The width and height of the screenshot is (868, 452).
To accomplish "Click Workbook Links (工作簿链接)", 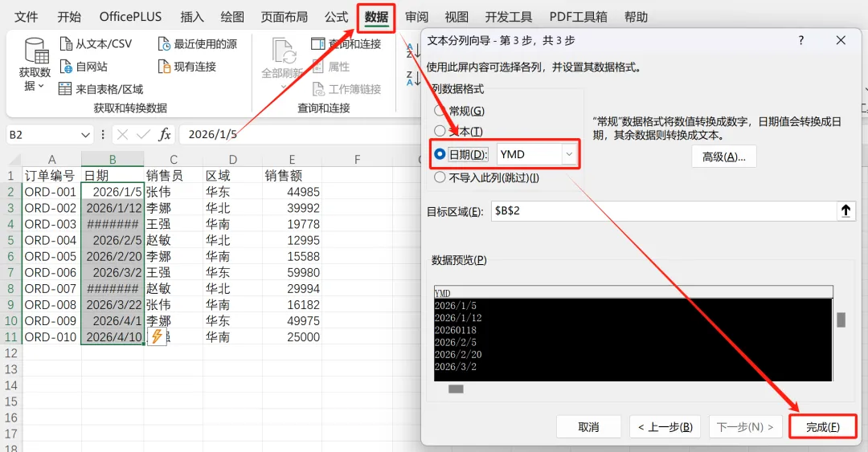I will [346, 89].
